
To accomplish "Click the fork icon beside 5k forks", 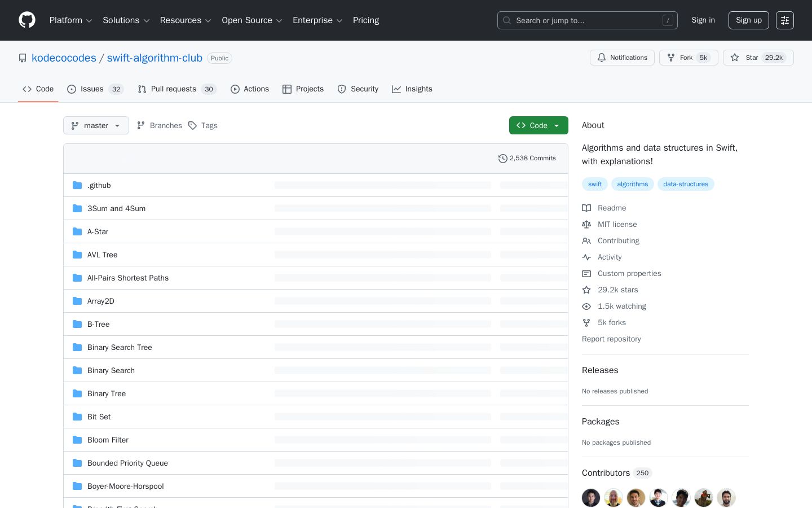I will 586,322.
